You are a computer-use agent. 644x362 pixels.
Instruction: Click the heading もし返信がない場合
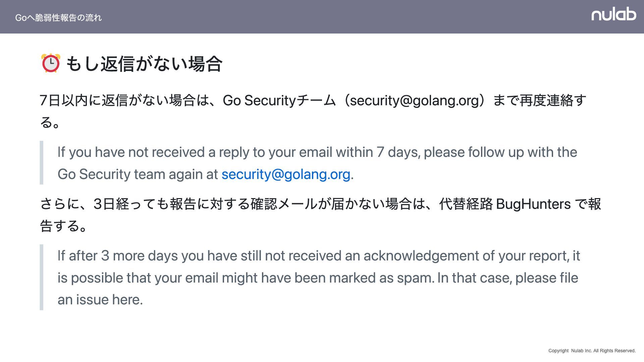tap(144, 64)
